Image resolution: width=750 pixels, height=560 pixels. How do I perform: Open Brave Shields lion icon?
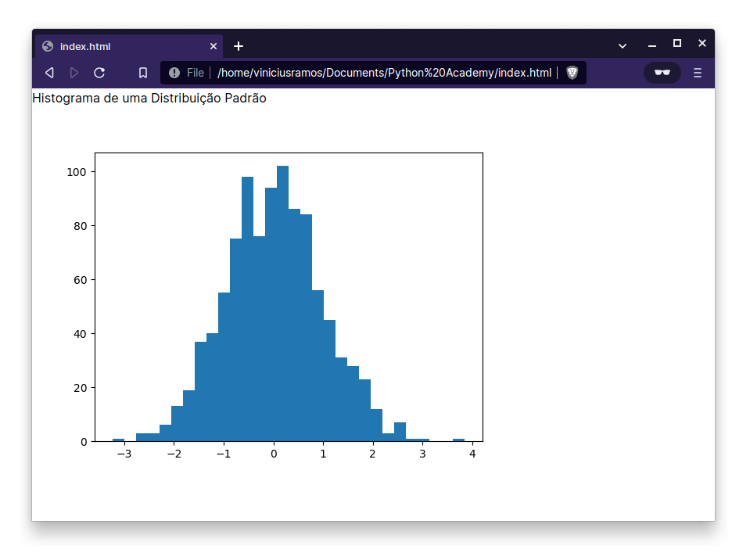[x=572, y=73]
